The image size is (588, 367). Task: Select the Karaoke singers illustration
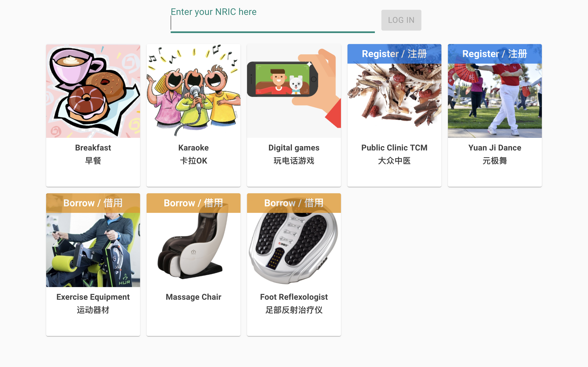point(193,91)
